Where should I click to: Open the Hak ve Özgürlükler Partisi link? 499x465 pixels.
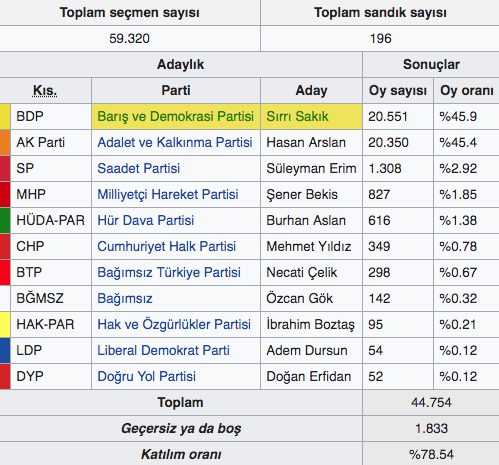[174, 324]
